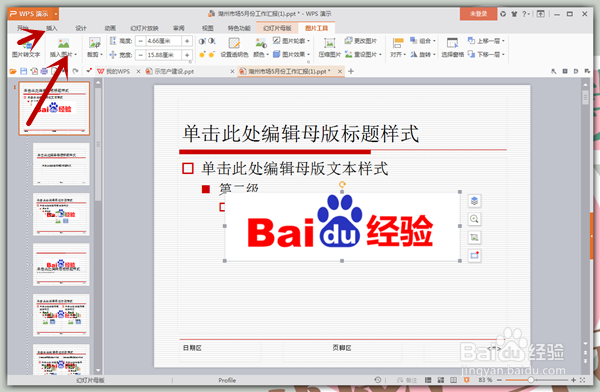Screen dimensions: 600x392
Task: Click zoom in plus button in status bar
Action: point(573,380)
